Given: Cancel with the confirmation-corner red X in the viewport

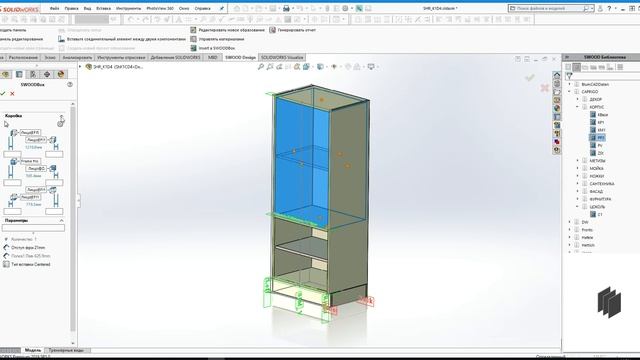Looking at the screenshot, I should (x=544, y=88).
